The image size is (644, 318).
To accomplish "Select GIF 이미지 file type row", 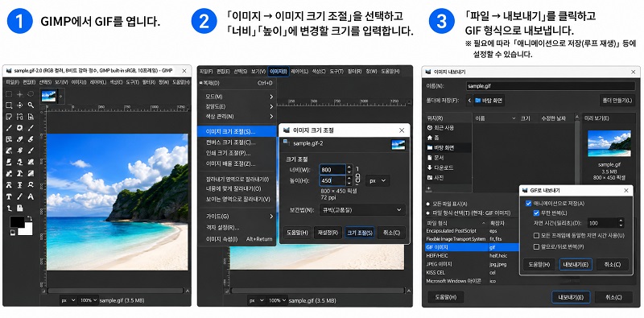I will click(472, 247).
